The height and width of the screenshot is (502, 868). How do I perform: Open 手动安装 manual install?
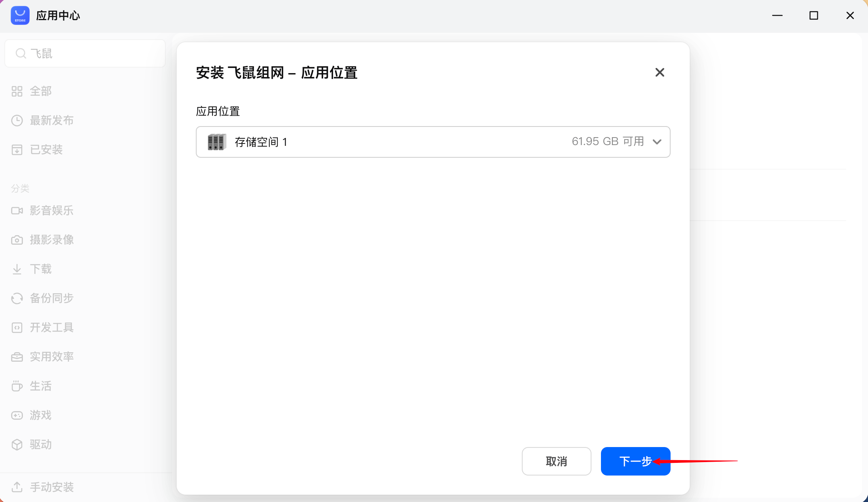click(x=52, y=487)
